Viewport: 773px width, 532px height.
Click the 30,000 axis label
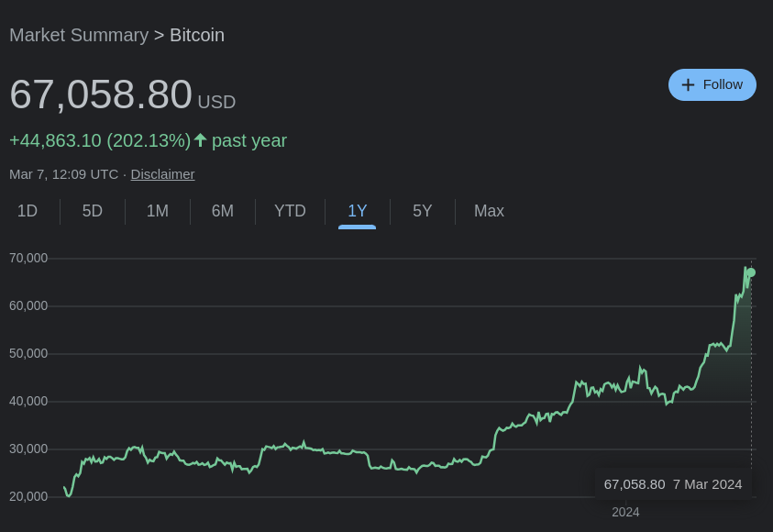(28, 449)
